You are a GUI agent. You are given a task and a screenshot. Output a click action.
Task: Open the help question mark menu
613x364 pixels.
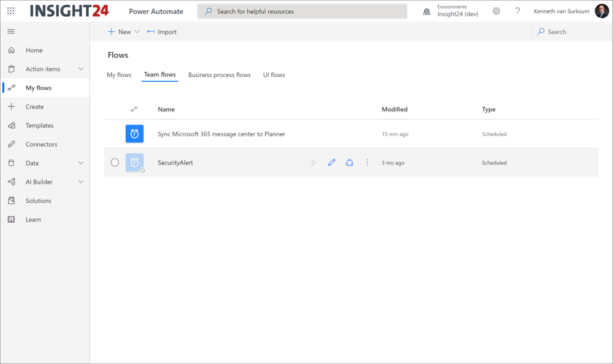pyautogui.click(x=517, y=11)
